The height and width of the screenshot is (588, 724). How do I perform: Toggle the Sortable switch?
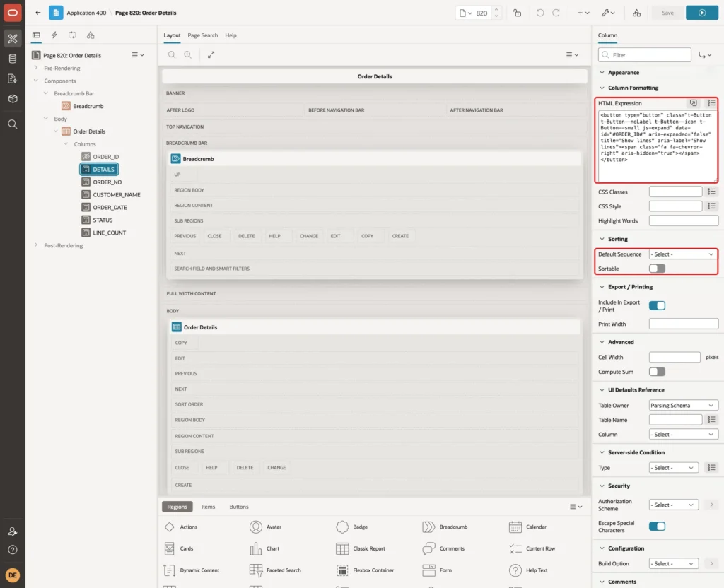[x=657, y=269]
